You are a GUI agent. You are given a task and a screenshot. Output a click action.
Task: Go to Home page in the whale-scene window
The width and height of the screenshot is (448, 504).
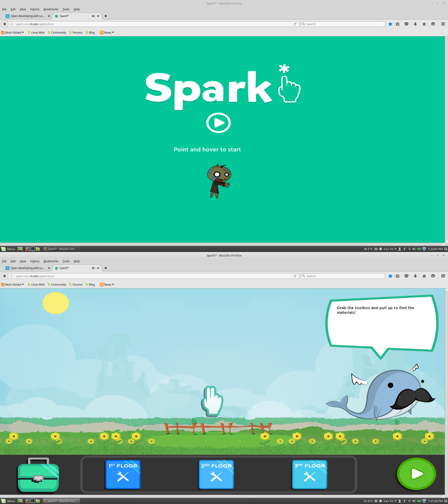click(424, 276)
